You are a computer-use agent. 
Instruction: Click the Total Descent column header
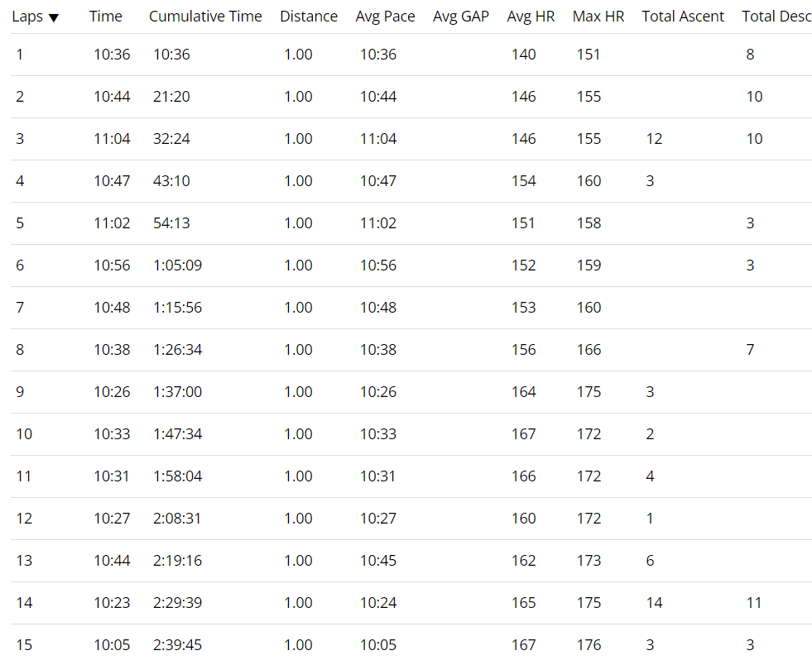pos(776,17)
